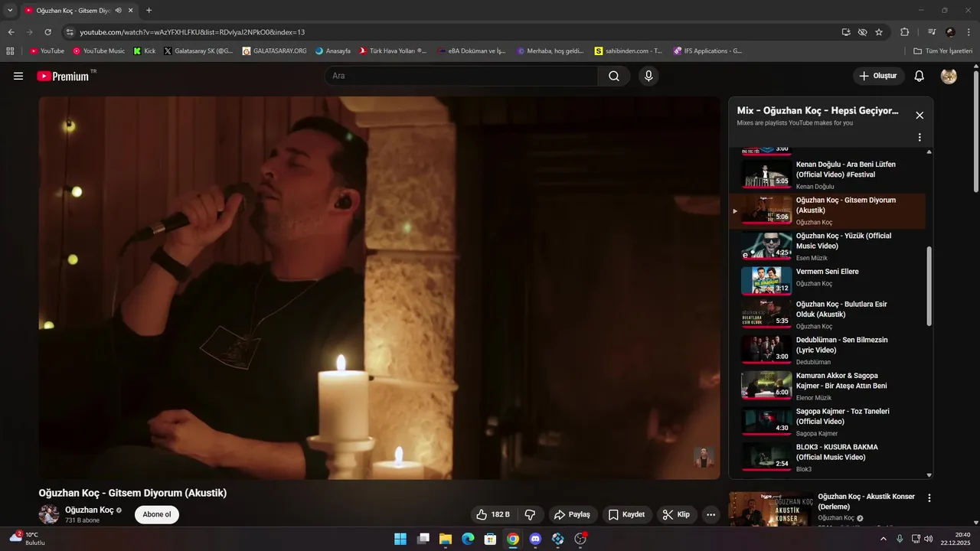Image resolution: width=980 pixels, height=551 pixels.
Task: Open Chrome media control icon
Action: coord(932,32)
